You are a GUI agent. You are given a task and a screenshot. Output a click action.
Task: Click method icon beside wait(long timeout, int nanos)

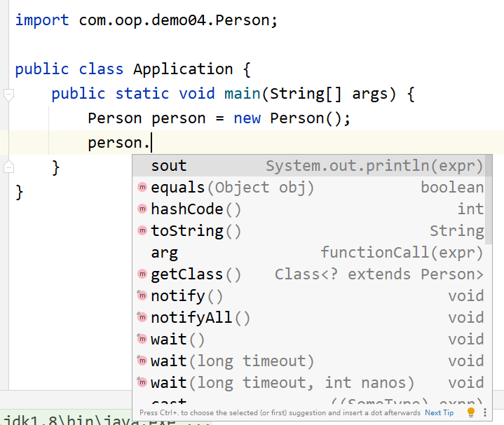tap(142, 382)
